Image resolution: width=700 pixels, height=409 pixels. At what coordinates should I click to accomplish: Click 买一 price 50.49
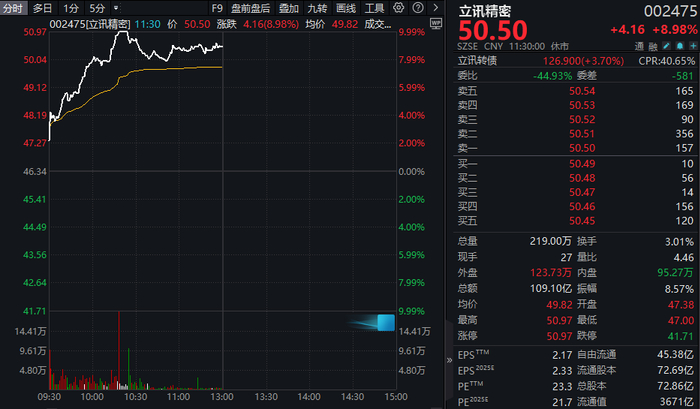(x=582, y=164)
